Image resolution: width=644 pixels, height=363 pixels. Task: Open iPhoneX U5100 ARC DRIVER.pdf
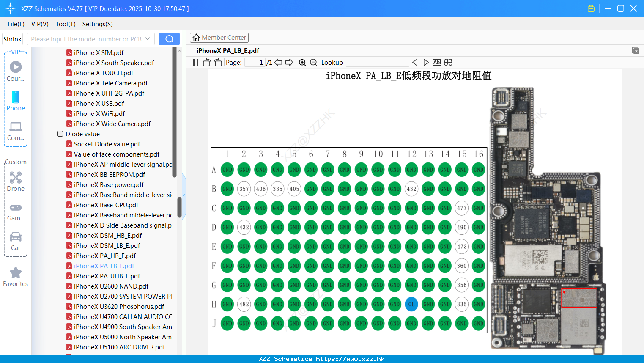pyautogui.click(x=119, y=347)
